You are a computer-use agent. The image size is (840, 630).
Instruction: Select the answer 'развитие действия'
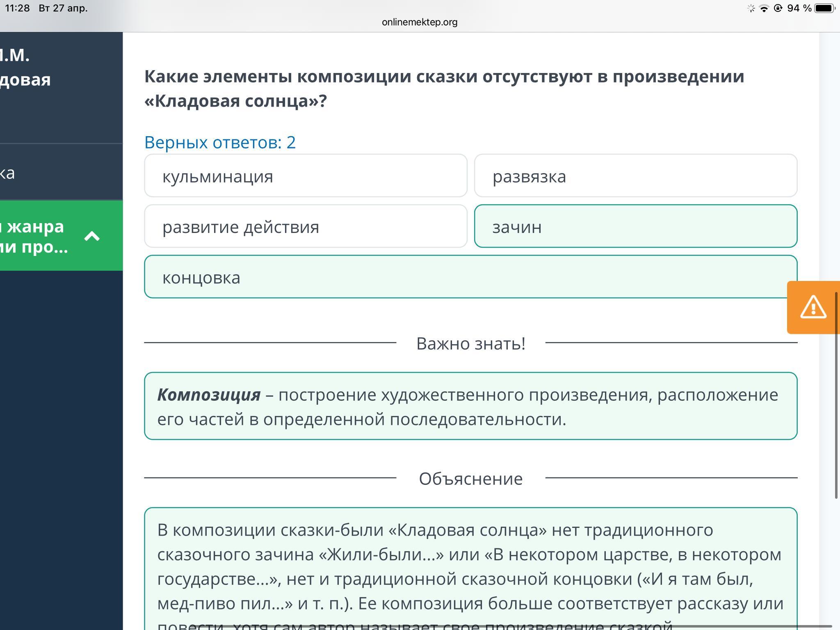(306, 226)
